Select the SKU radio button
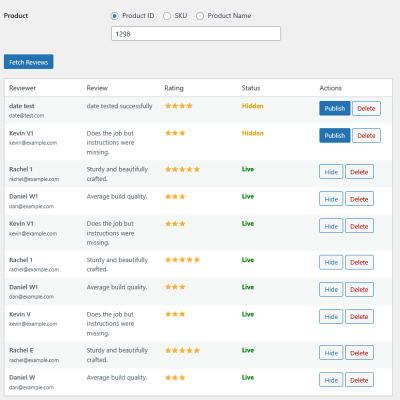400x400 pixels. click(167, 16)
